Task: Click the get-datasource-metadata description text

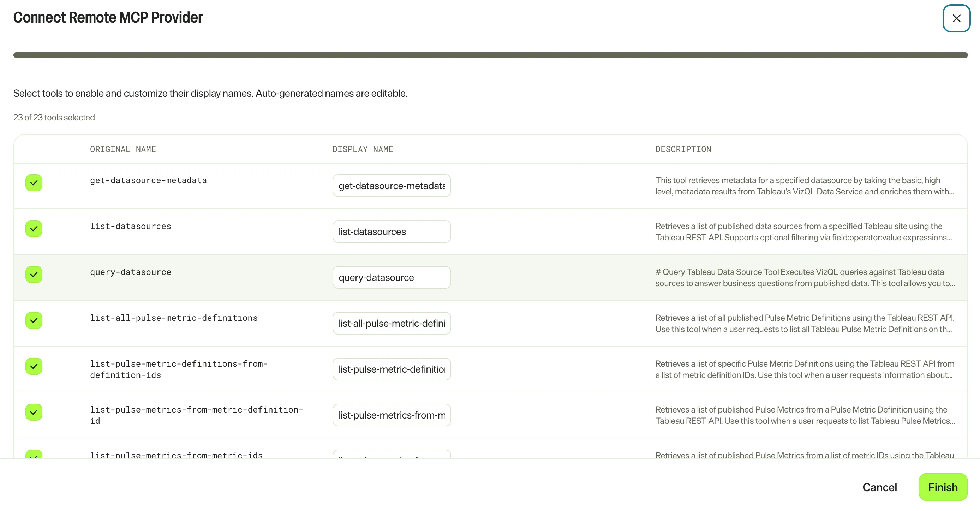Action: (x=804, y=186)
